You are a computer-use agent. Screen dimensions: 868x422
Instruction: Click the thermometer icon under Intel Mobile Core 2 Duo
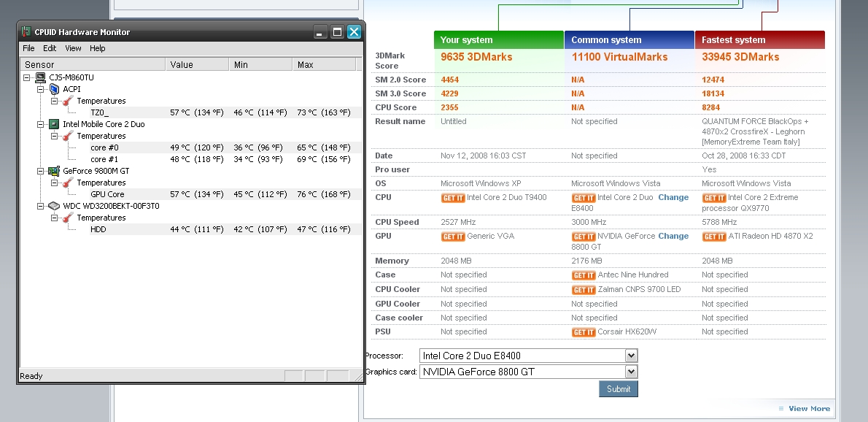(x=68, y=136)
